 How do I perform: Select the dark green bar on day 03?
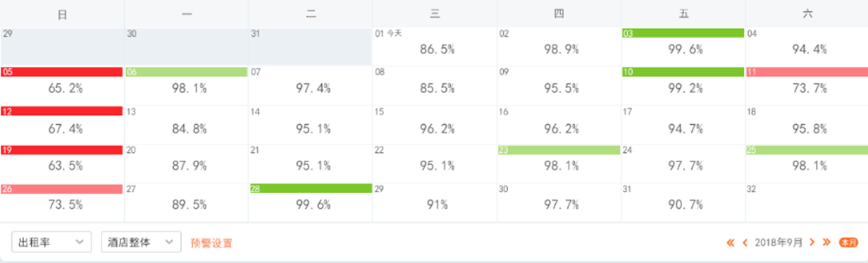(x=683, y=33)
